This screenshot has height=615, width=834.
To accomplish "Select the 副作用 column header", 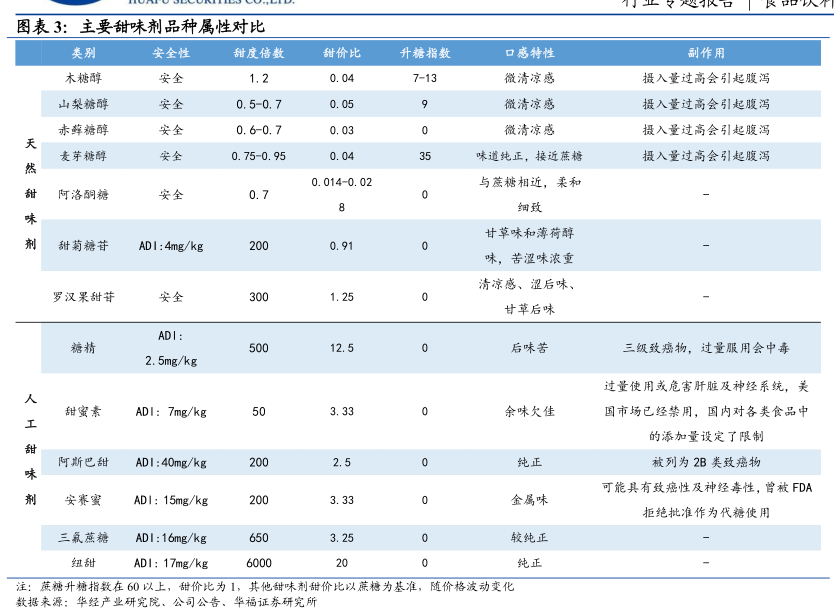I will [706, 52].
